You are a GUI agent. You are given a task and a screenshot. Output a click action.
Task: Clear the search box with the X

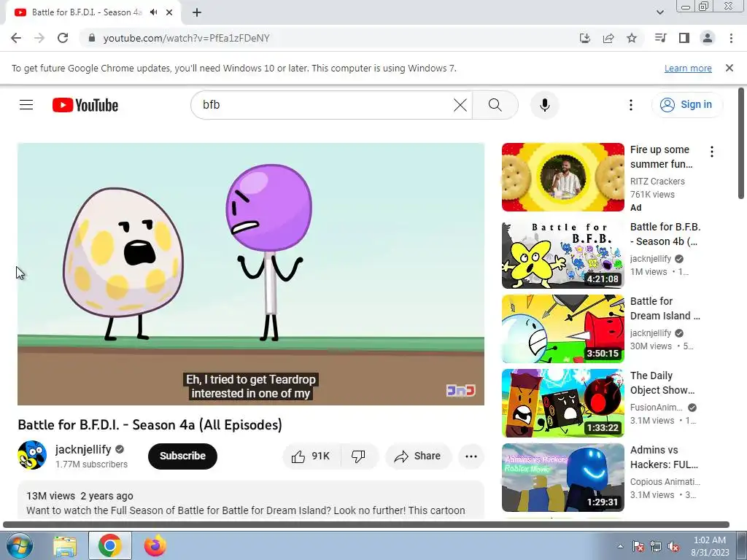pos(460,105)
